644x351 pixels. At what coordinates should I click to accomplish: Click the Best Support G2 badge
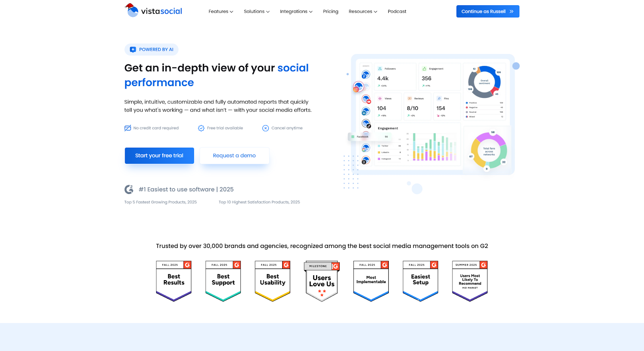tap(223, 281)
